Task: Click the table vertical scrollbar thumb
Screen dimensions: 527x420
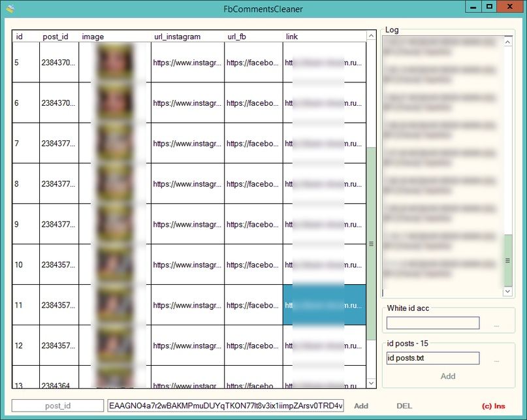Action: coord(371,244)
